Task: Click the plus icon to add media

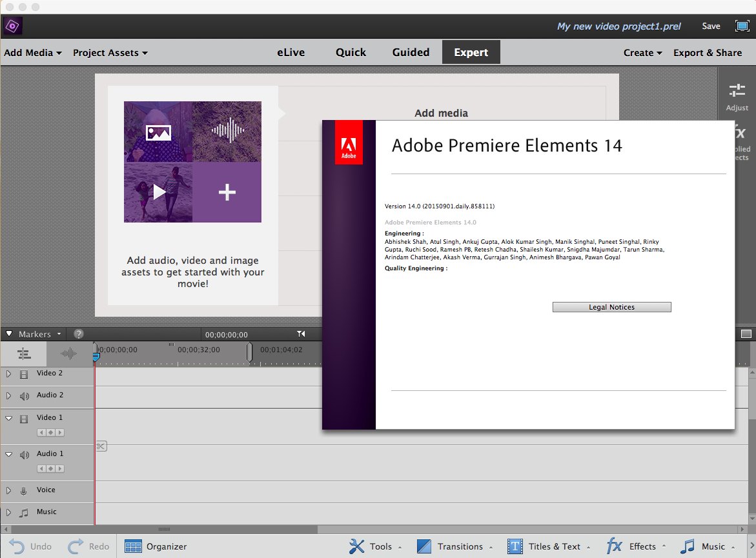Action: [227, 192]
